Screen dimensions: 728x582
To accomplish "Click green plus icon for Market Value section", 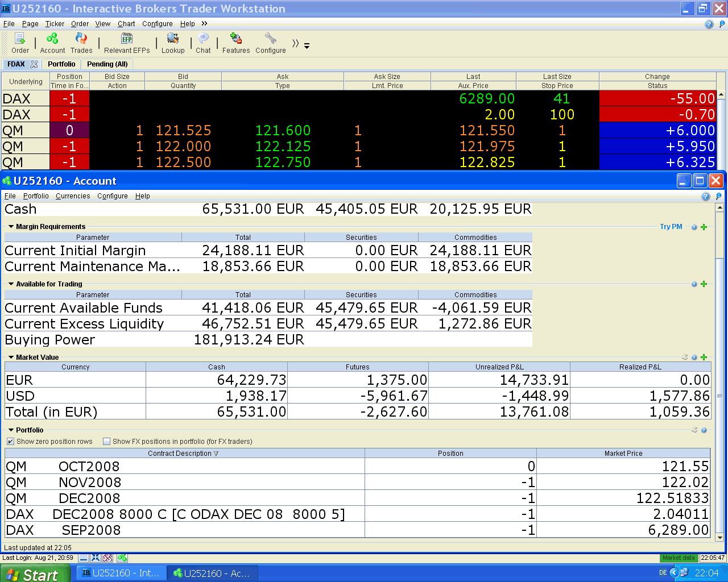I will click(704, 357).
